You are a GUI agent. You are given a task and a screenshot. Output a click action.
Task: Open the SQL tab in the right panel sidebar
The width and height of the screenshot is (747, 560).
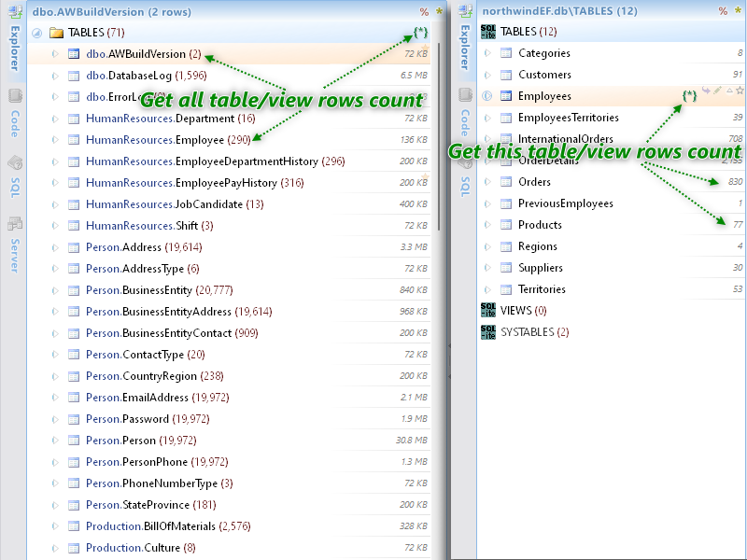point(465,186)
